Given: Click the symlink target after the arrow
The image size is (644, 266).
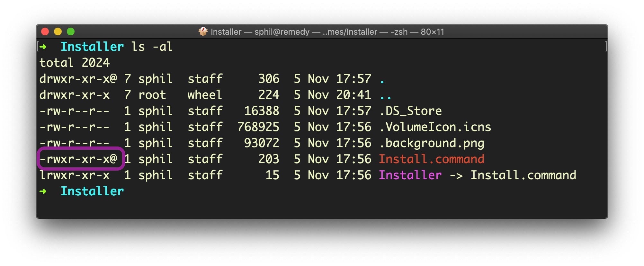Looking at the screenshot, I should click(x=523, y=175).
